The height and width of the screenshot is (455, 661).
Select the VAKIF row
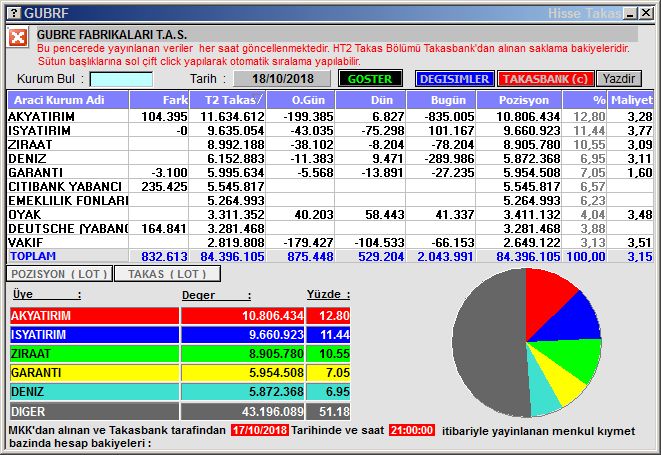pyautogui.click(x=330, y=242)
